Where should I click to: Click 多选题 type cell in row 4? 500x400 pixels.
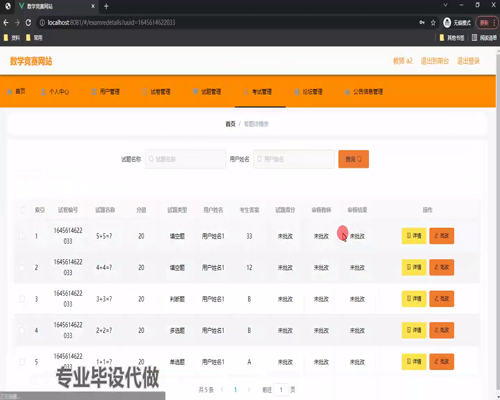click(x=177, y=330)
